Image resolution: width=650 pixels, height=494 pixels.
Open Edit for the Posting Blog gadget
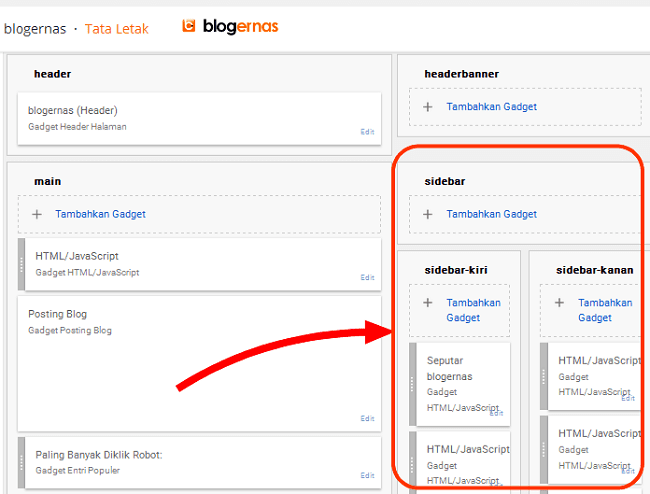[367, 419]
